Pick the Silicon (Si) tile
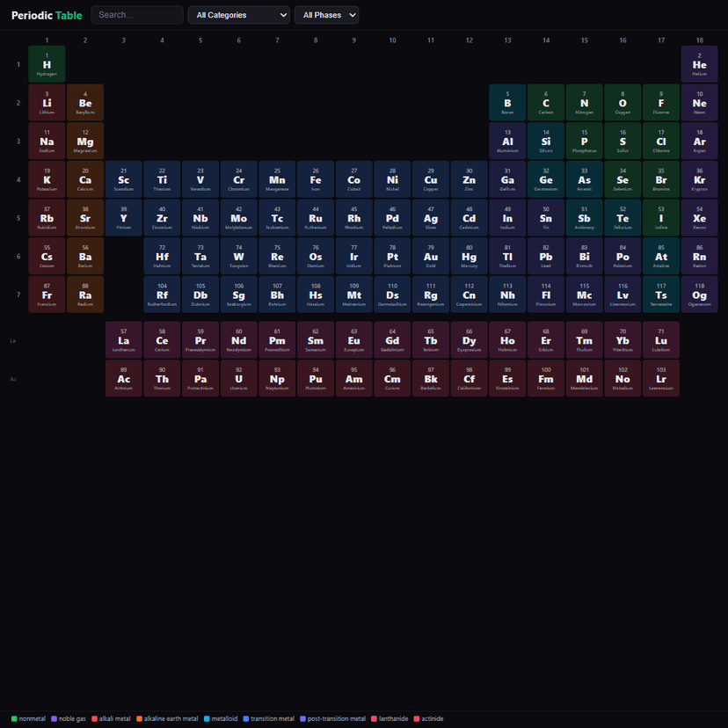728x728 pixels. point(546,141)
